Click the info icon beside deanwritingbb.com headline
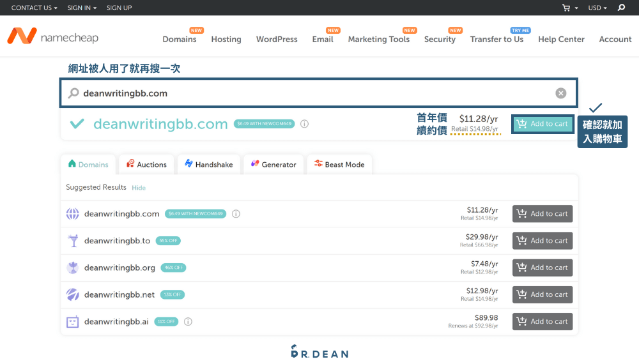Image resolution: width=639 pixels, height=364 pixels. (304, 124)
